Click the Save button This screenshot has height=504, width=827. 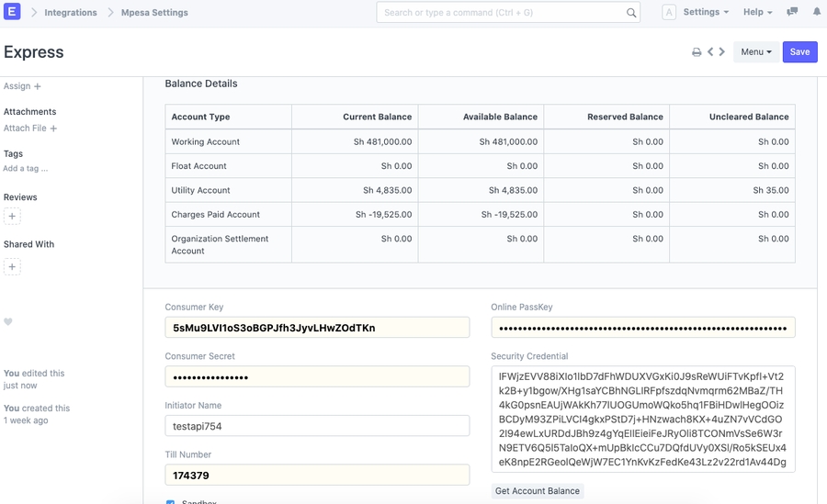[x=799, y=52]
